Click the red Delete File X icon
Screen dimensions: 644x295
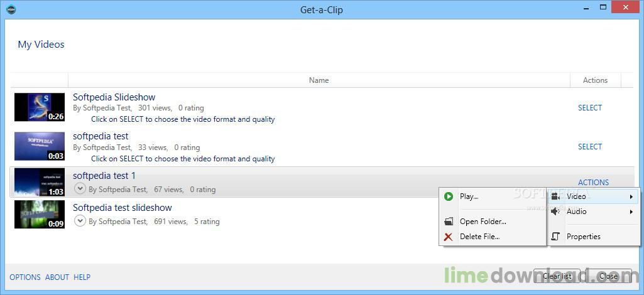448,237
